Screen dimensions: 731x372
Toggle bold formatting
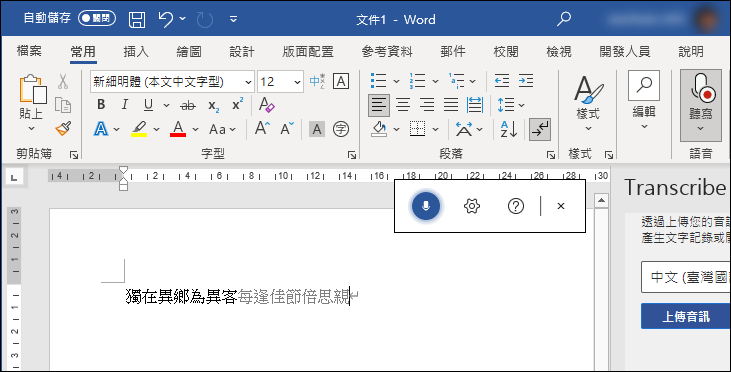click(x=101, y=105)
